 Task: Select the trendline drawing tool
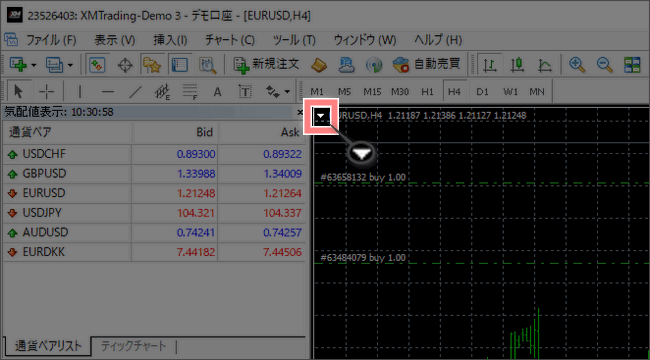click(x=135, y=92)
